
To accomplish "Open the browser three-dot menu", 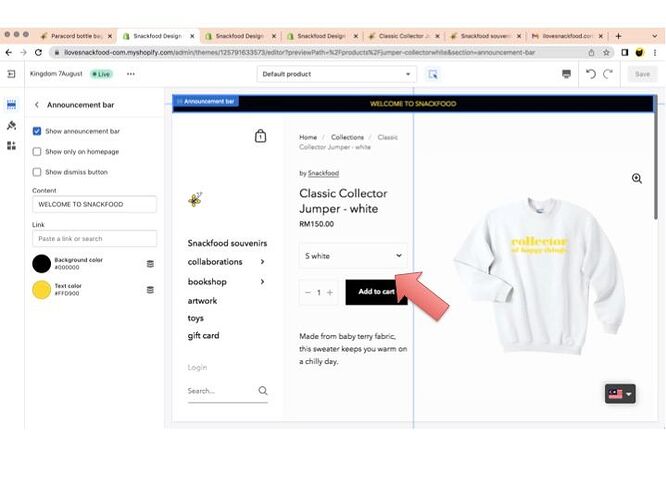I will (x=655, y=52).
